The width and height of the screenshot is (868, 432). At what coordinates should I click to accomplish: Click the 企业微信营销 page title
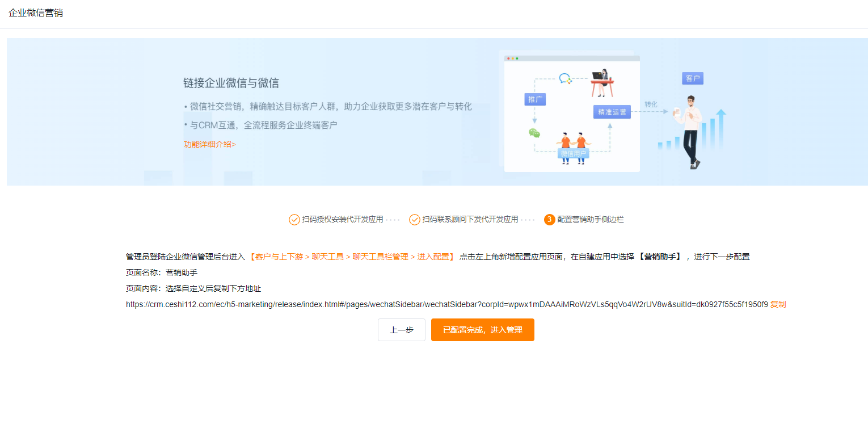tap(36, 13)
